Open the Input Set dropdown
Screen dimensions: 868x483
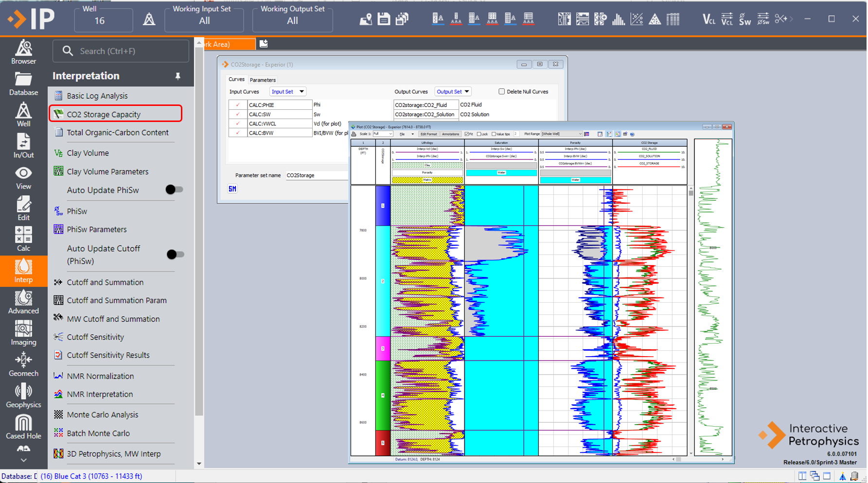287,91
